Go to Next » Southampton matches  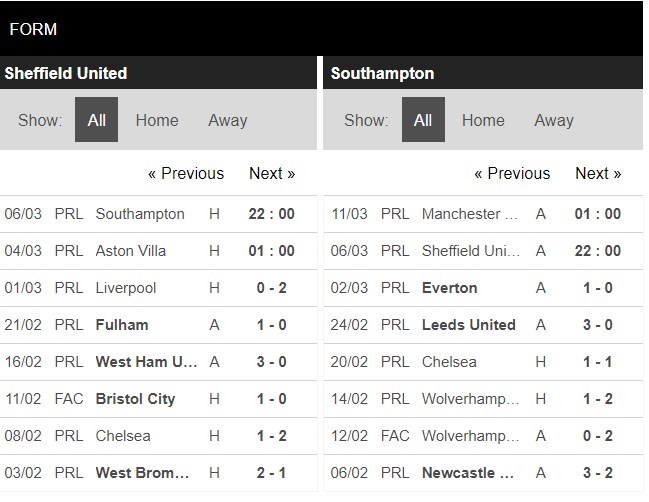click(x=598, y=173)
